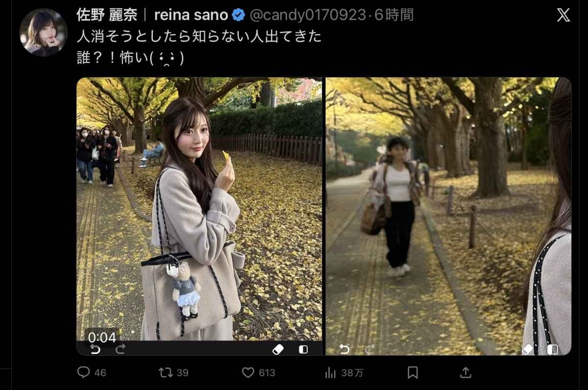Select eraser icon in left image
Viewport: 588px width, 390px height.
click(x=278, y=349)
